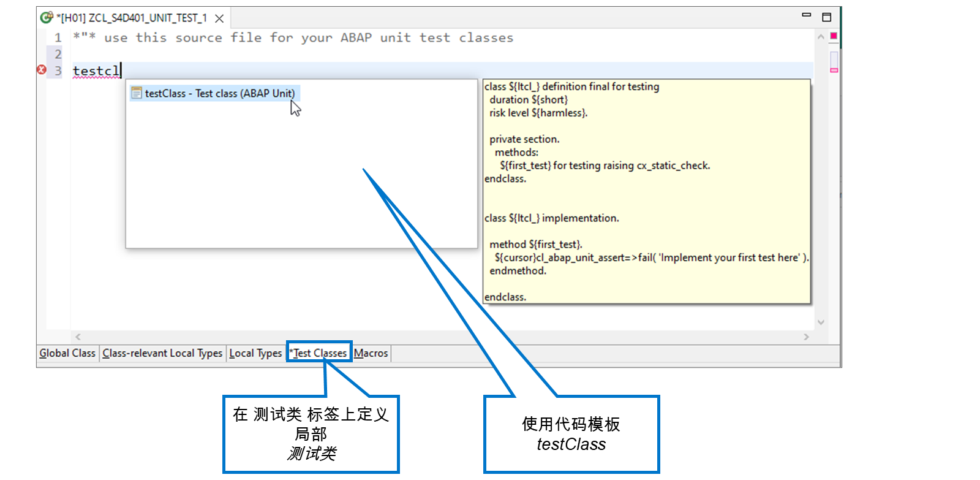Click the error marker icon on line 3
This screenshot has width=980, height=480.
(41, 70)
